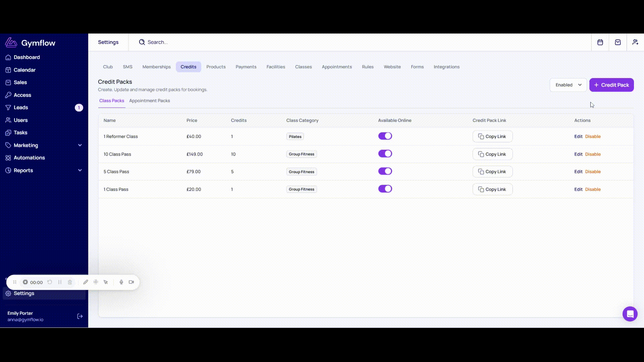
Task: Click the recorder drag handle
Action: point(15,282)
